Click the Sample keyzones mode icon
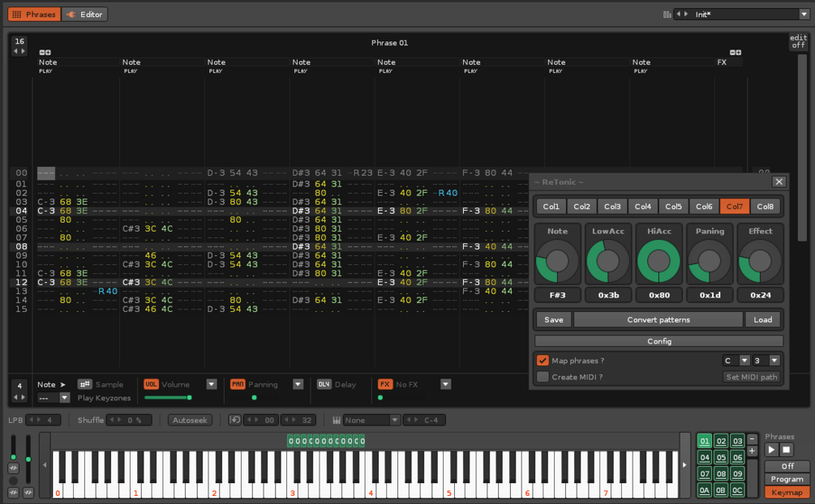Image resolution: width=815 pixels, height=504 pixels. click(84, 385)
